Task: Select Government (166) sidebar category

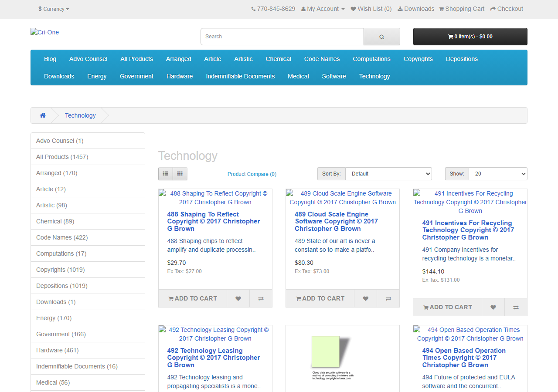Action: pos(88,334)
